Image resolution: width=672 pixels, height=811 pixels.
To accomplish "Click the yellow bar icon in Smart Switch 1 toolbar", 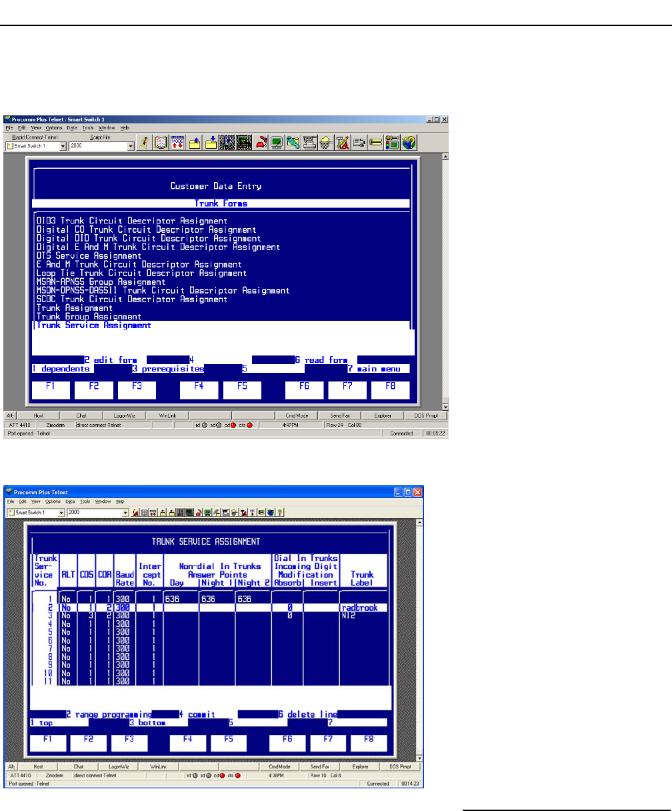I will pyautogui.click(x=377, y=144).
